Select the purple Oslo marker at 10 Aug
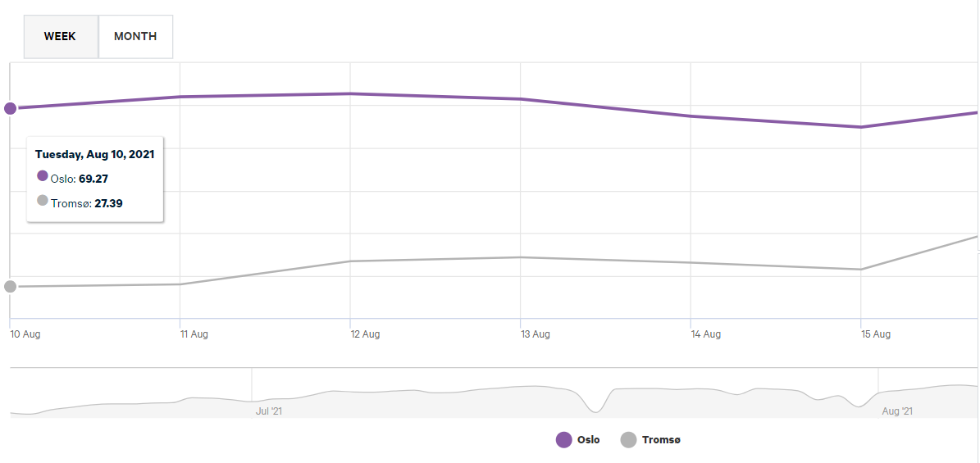 pos(11,108)
